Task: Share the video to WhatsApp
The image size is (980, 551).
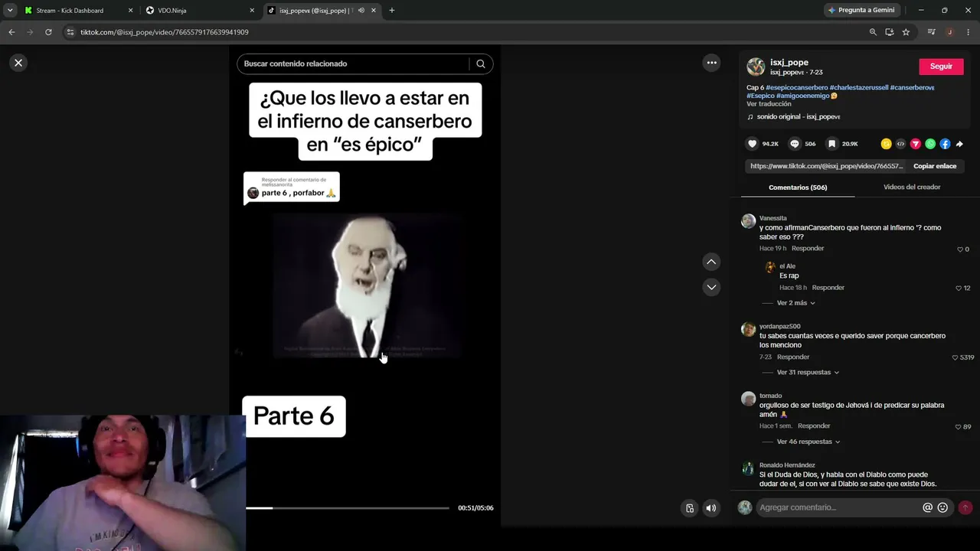Action: [930, 144]
